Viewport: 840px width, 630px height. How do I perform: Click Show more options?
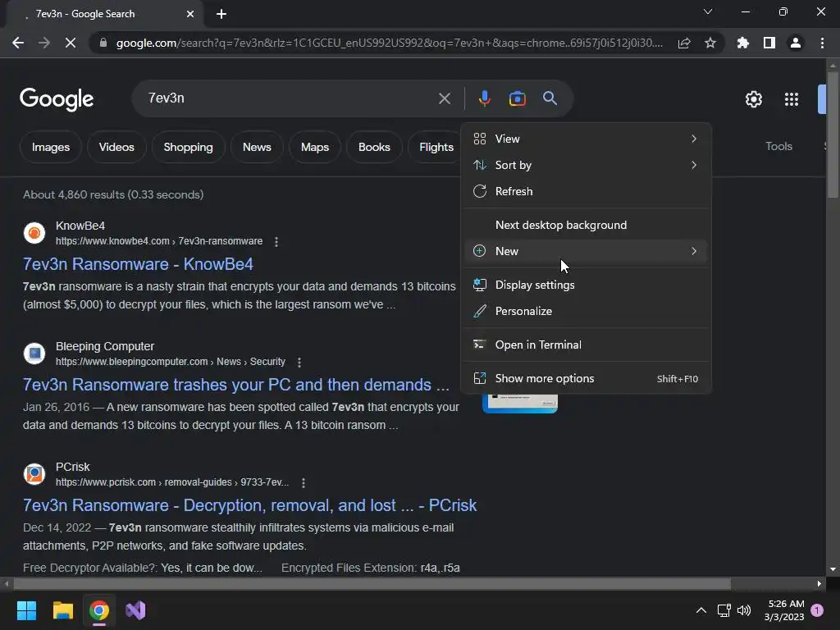coord(586,379)
